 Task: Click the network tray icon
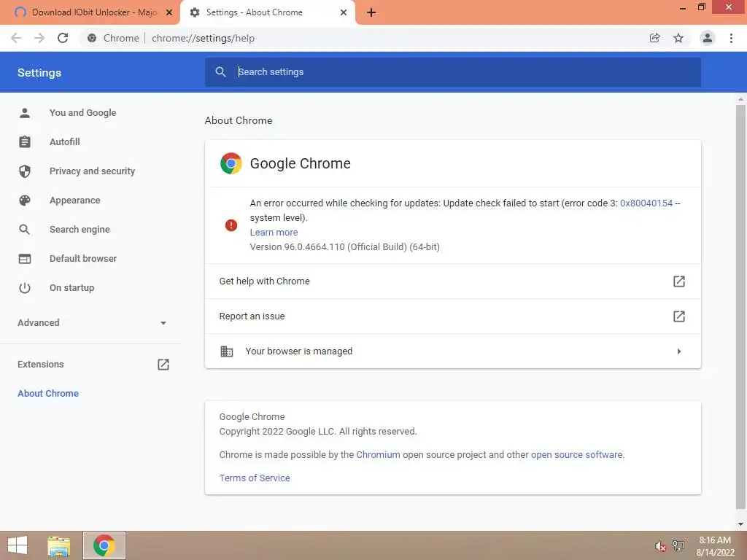tap(678, 546)
